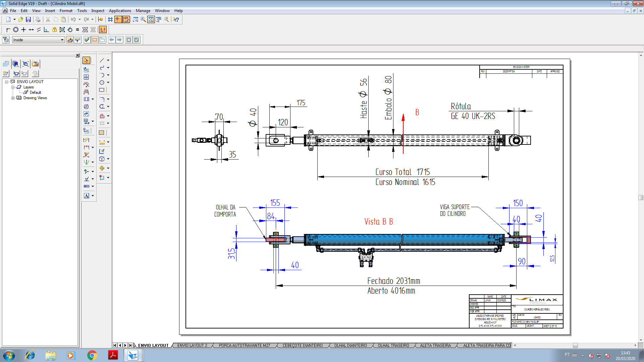Open the Inside selection mode dropdown

click(62, 40)
